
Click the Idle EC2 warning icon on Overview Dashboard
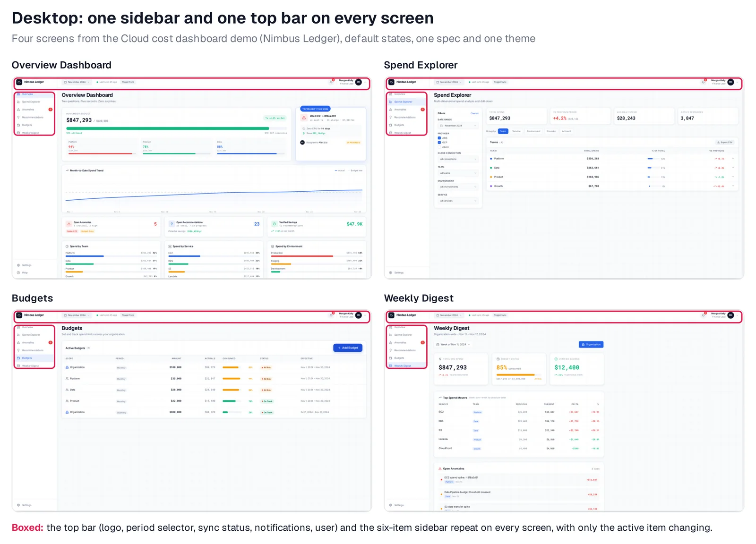pyautogui.click(x=304, y=118)
